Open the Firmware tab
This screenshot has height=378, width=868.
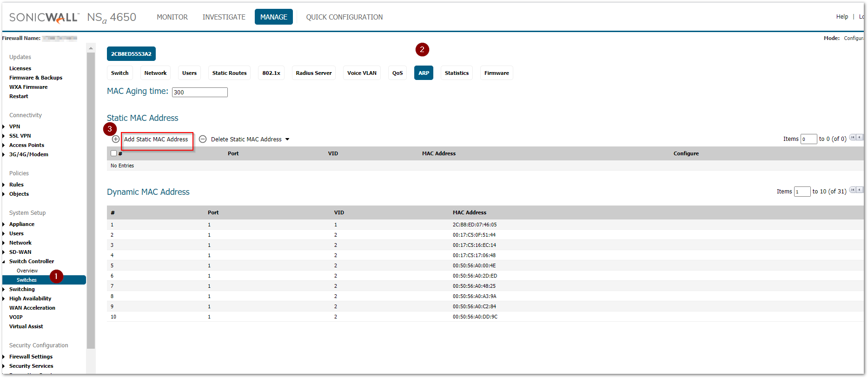[x=497, y=73]
